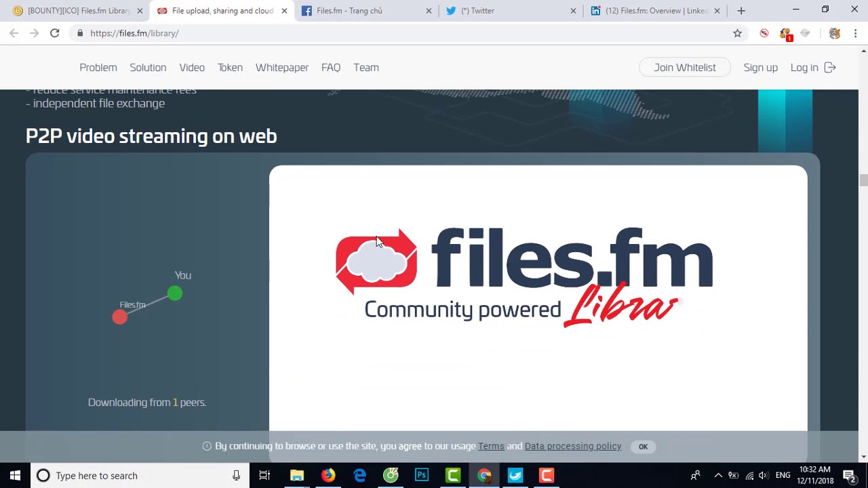
Task: Click the Join Whitelist button
Action: [685, 67]
